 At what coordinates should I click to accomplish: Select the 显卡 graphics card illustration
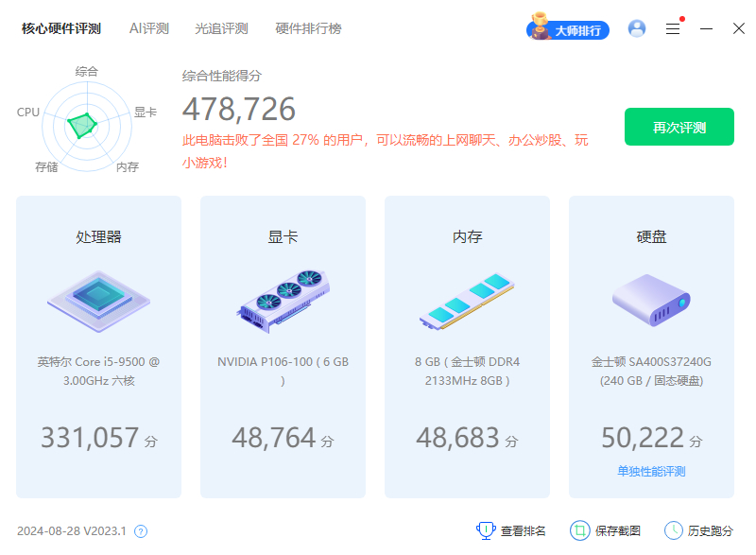click(283, 302)
